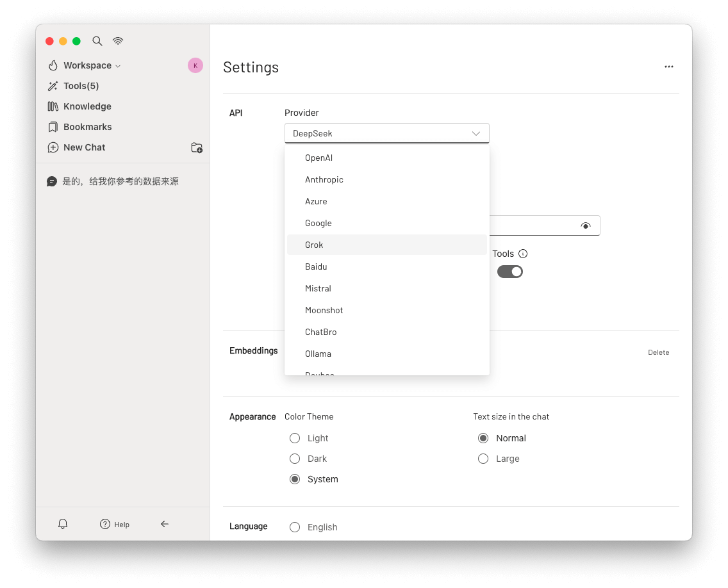Viewport: 728px width, 588px height.
Task: Choose Azure from the provider list
Action: click(387, 201)
